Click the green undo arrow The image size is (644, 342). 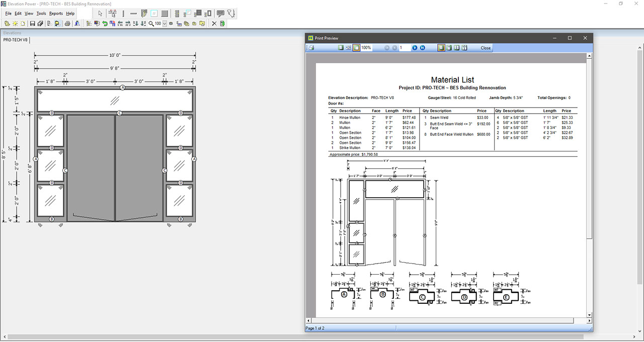[105, 24]
